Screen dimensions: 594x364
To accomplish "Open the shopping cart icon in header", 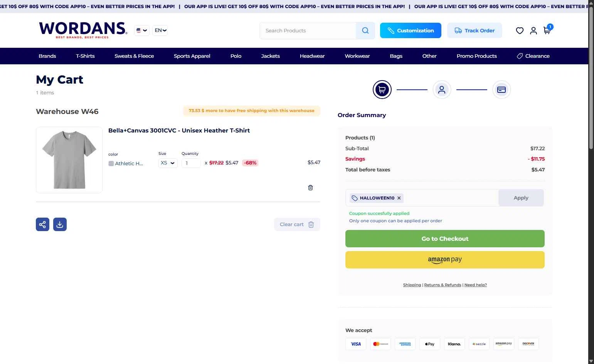I will 547,30.
